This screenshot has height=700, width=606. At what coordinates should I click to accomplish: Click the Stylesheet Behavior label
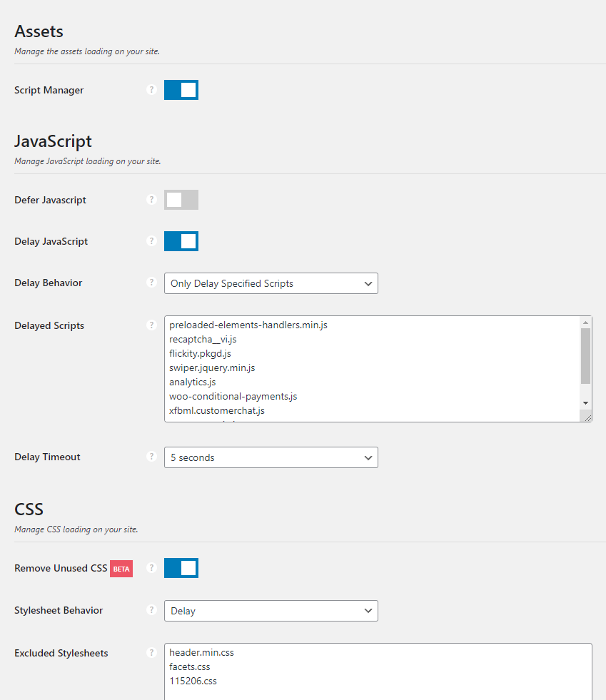point(59,610)
